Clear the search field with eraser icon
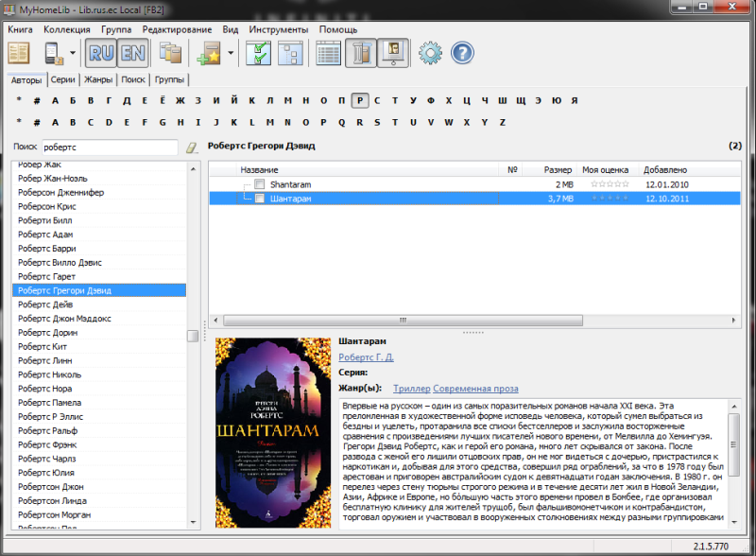Screen dimensions: 756x556 click(x=192, y=148)
